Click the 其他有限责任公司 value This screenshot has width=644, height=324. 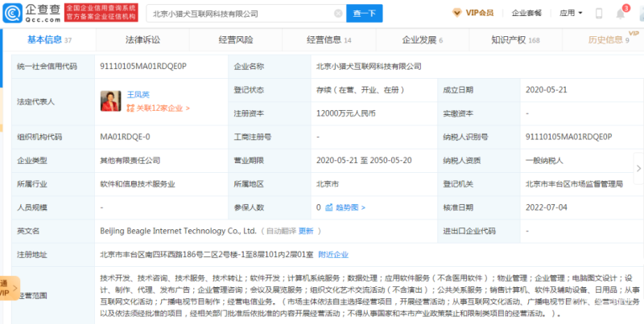[x=130, y=161]
